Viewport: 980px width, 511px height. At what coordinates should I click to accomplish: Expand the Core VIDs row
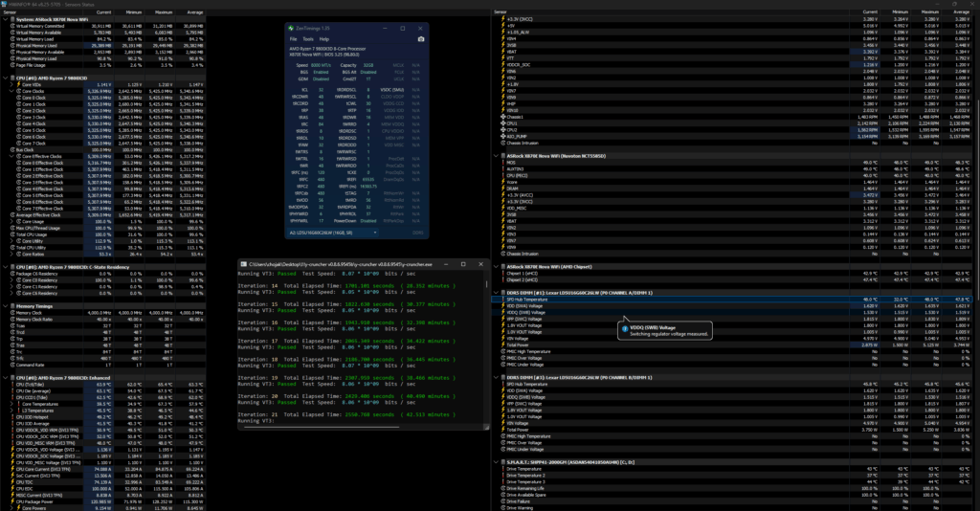11,85
